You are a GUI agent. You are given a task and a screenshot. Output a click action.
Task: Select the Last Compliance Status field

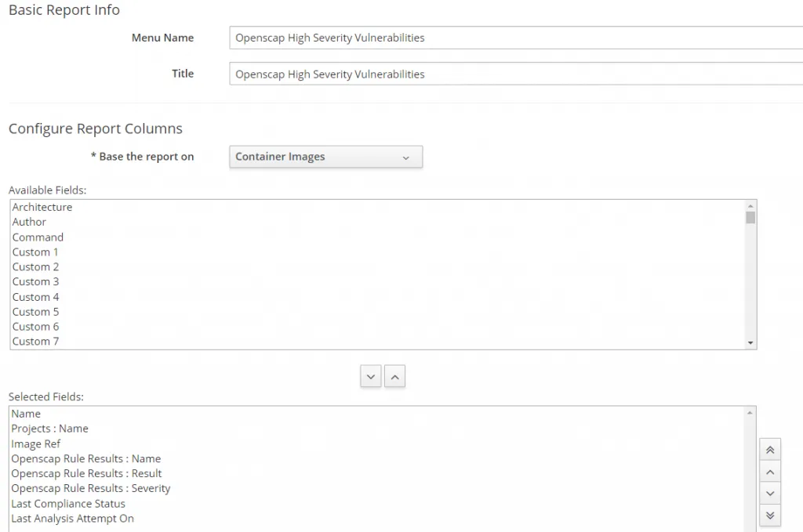67,503
